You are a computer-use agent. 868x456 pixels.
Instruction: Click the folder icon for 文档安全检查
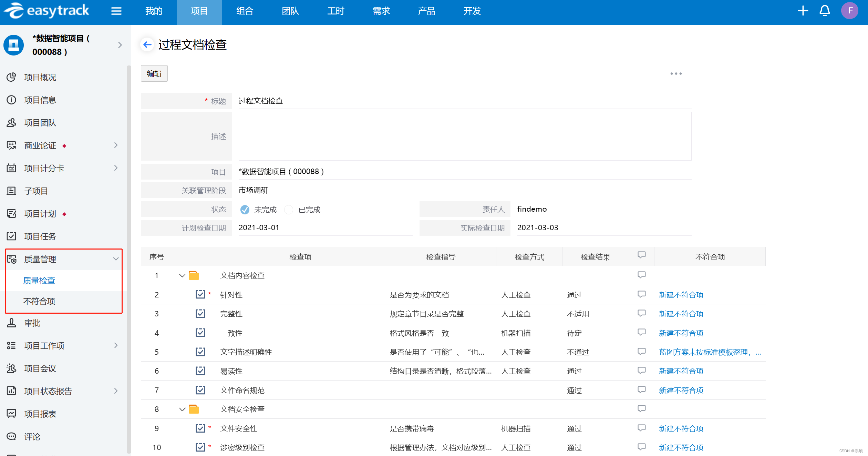(x=194, y=409)
